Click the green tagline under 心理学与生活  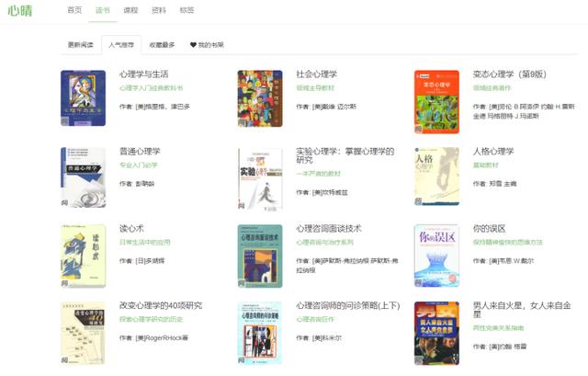coord(151,88)
